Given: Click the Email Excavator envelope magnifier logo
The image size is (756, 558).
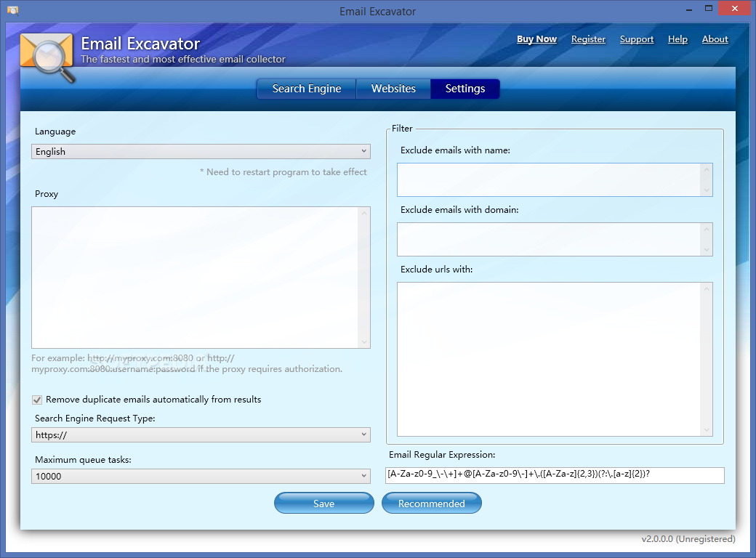Looking at the screenshot, I should click(47, 58).
